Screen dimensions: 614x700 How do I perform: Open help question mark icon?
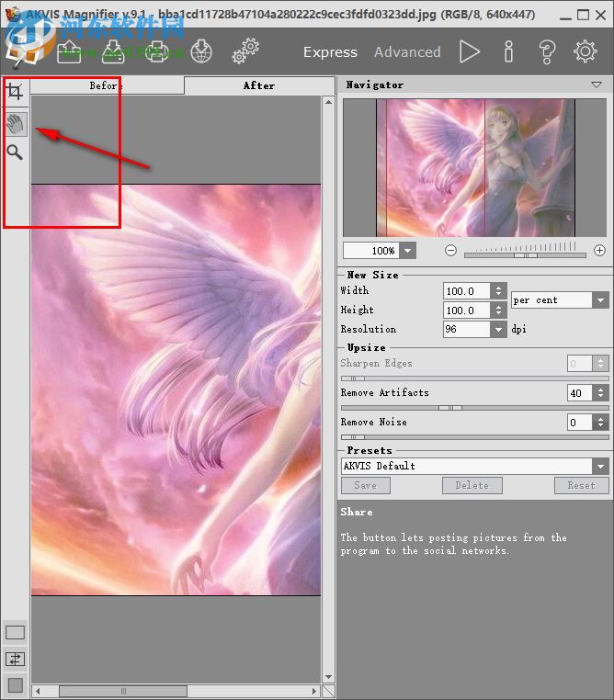[x=547, y=52]
